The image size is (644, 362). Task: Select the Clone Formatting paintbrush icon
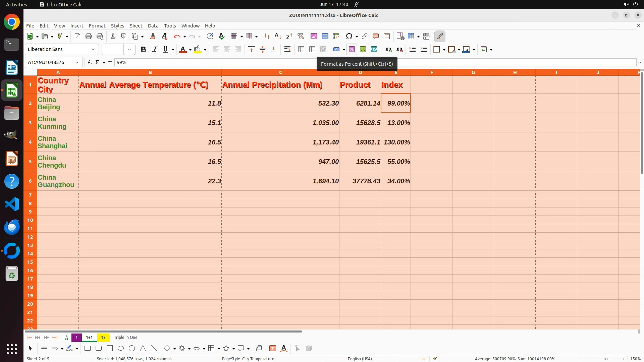click(153, 37)
